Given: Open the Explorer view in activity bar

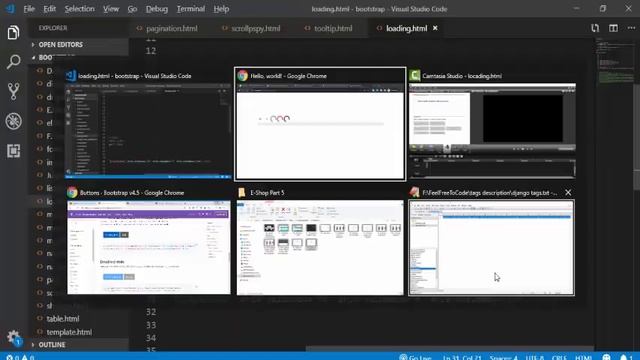Looking at the screenshot, I should click(13, 33).
